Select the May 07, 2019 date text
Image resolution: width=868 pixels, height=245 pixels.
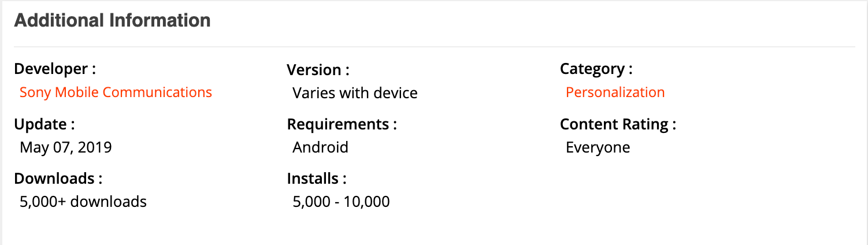click(65, 147)
